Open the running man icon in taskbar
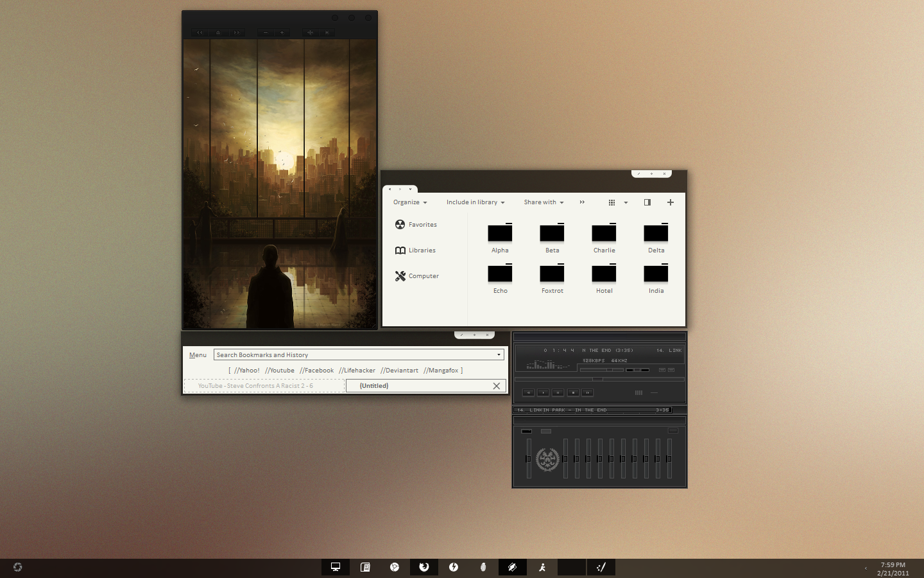Viewport: 924px width, 578px height. pyautogui.click(x=542, y=567)
